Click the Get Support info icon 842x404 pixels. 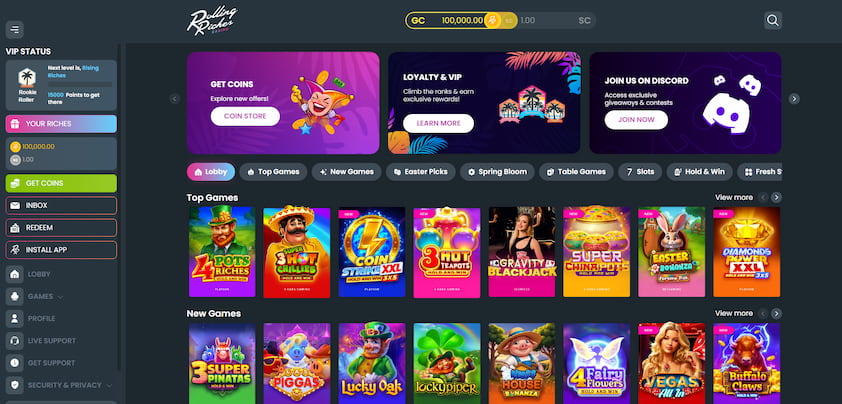(x=14, y=363)
